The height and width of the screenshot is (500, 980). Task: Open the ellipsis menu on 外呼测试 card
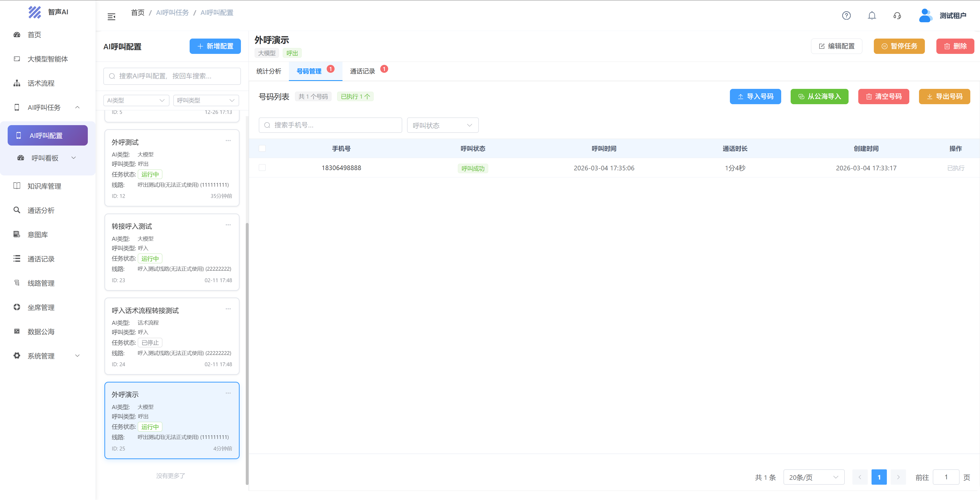point(228,140)
